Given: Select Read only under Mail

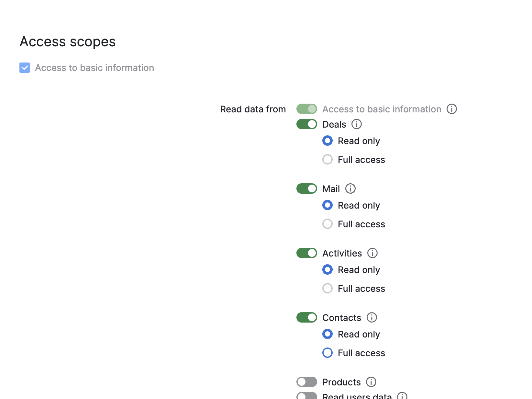Looking at the screenshot, I should (x=327, y=205).
